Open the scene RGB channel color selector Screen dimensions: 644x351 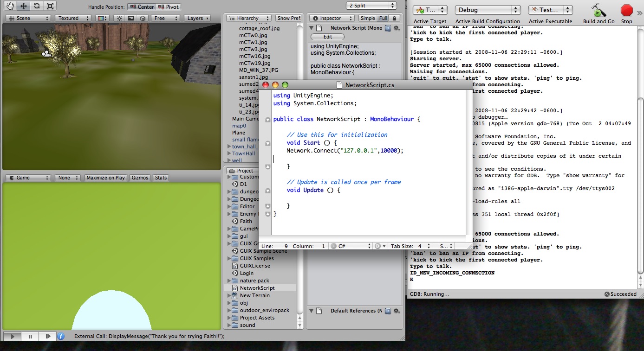pos(103,17)
